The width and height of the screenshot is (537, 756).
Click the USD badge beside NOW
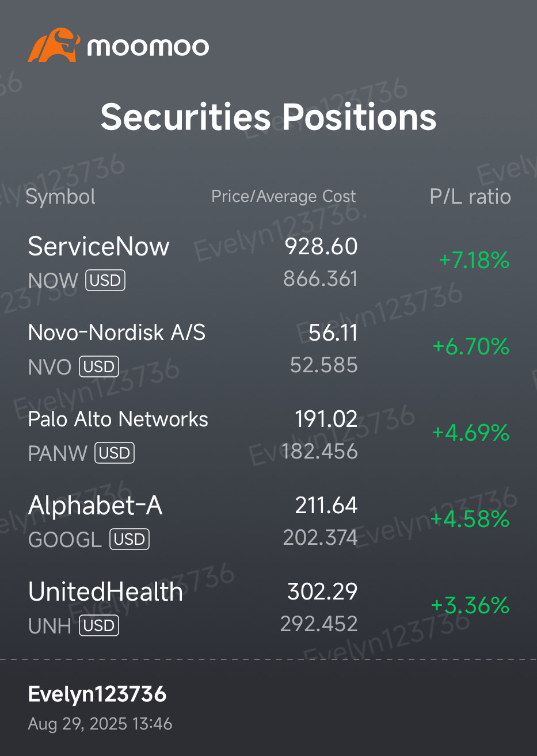(x=105, y=281)
